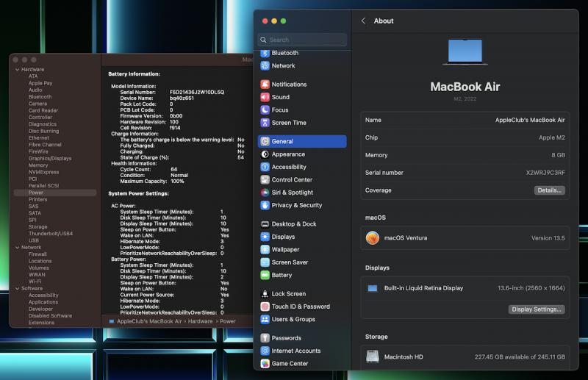Viewport: 588px width, 380px height.
Task: Click Version 13.5 text
Action: [548, 238]
